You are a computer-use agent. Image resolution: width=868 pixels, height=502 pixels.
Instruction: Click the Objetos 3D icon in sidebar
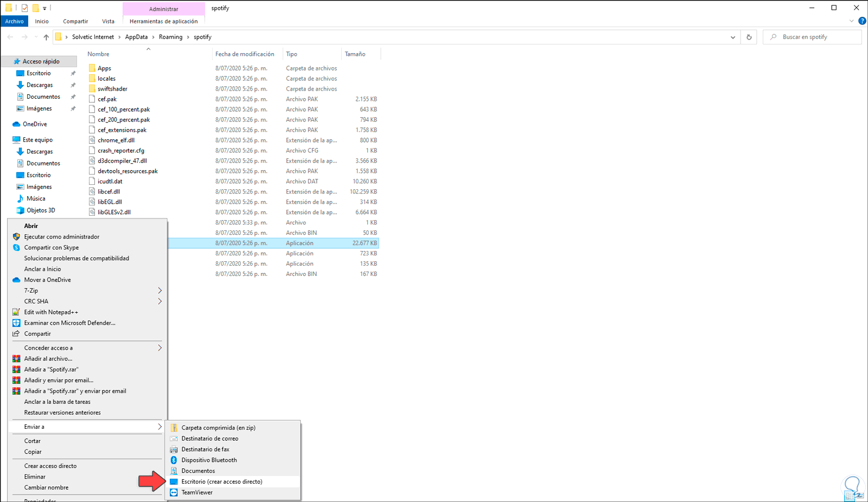(x=20, y=211)
